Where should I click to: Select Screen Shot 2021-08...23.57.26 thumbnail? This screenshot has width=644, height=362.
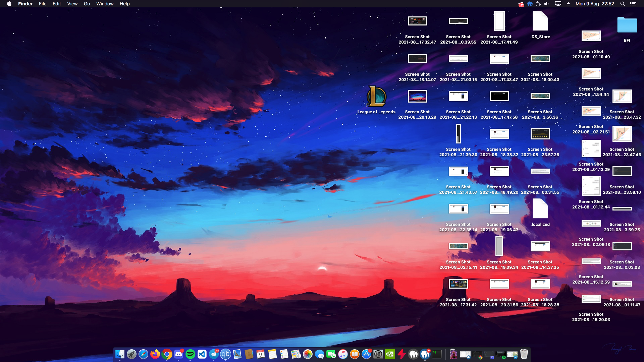point(540,133)
